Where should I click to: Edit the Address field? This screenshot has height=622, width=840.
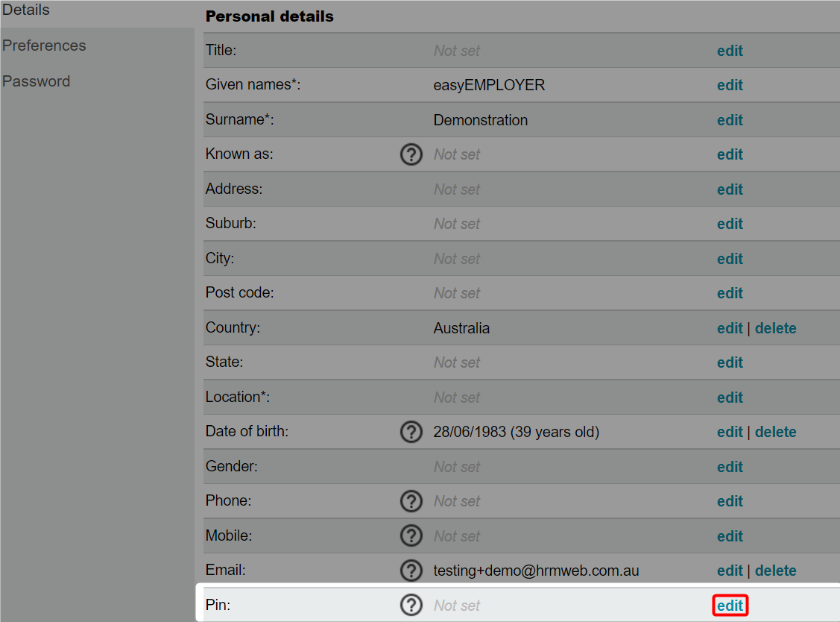(x=730, y=189)
